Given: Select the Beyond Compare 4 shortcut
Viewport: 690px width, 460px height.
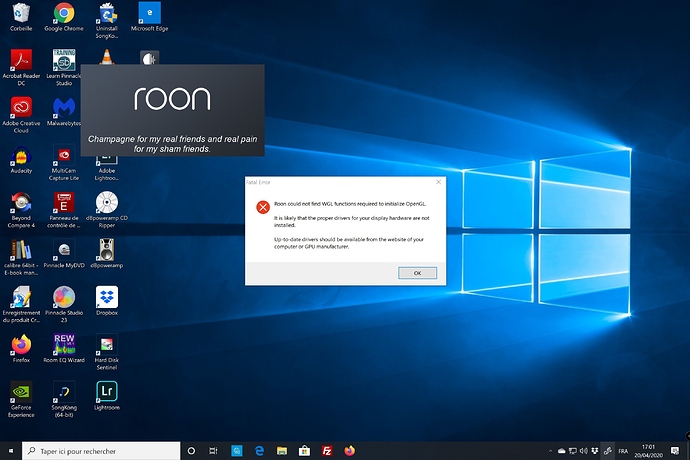Looking at the screenshot, I should coord(21,210).
